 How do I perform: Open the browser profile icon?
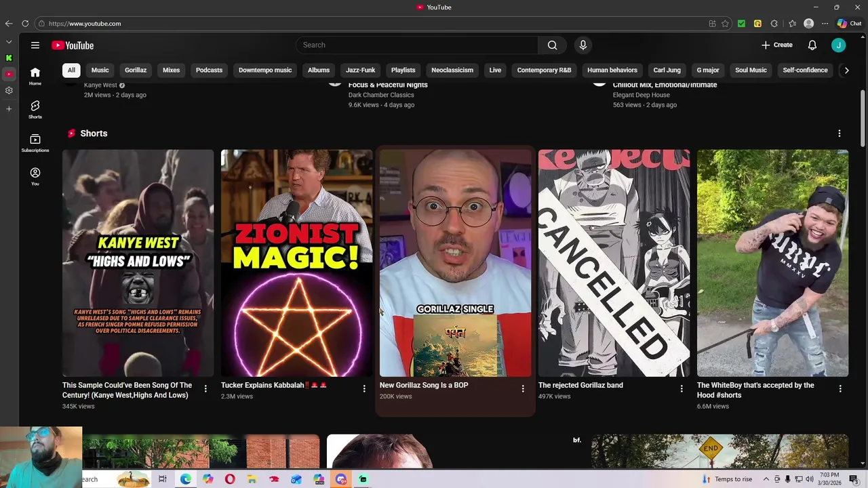[x=808, y=23]
